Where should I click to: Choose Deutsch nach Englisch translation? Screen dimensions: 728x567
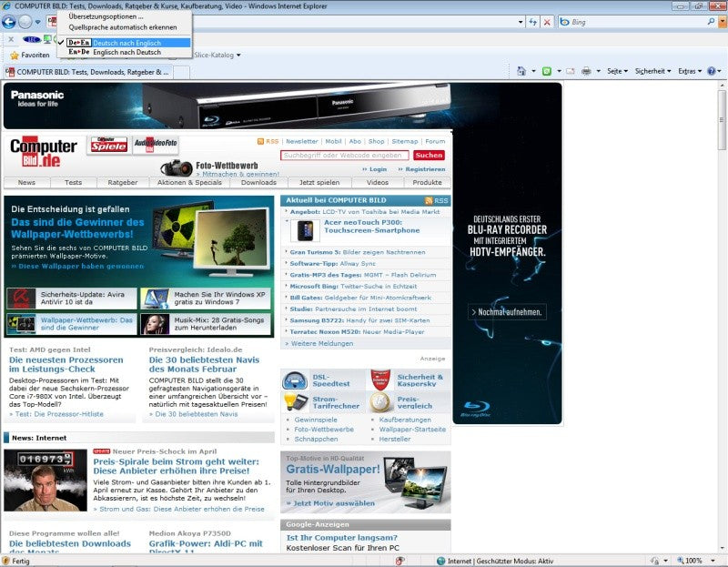(125, 43)
